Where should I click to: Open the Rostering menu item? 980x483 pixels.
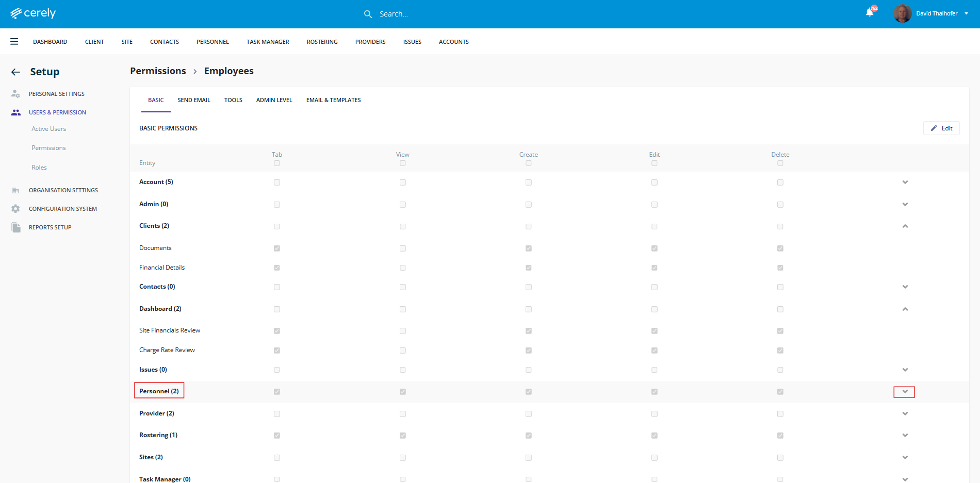coord(322,42)
